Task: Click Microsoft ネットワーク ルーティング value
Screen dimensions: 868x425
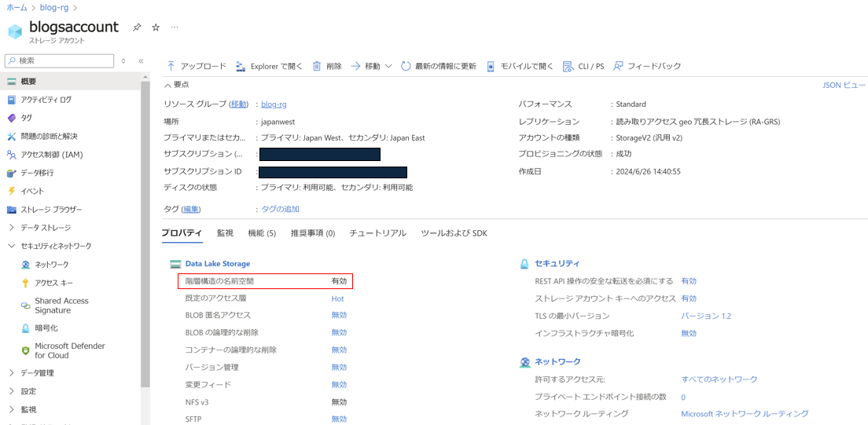Action: point(745,413)
